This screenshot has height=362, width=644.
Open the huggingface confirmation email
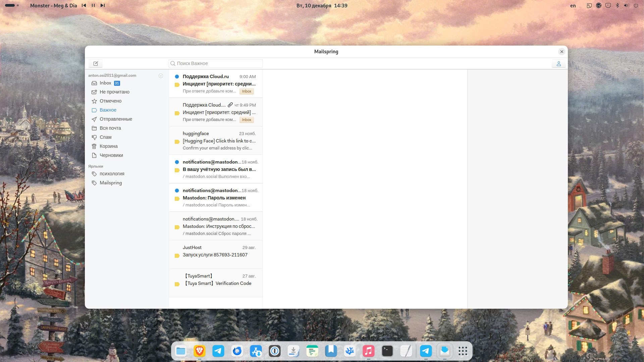click(x=216, y=140)
